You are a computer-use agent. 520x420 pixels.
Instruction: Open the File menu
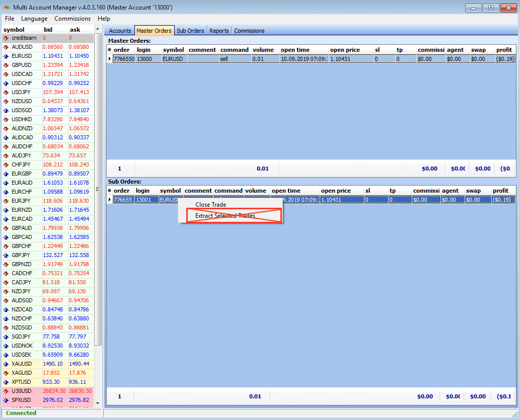click(10, 19)
